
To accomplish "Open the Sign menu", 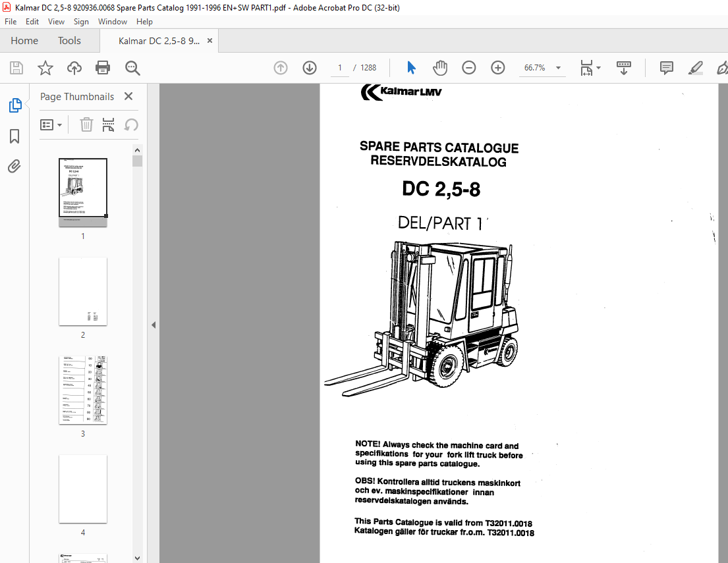I will (81, 22).
